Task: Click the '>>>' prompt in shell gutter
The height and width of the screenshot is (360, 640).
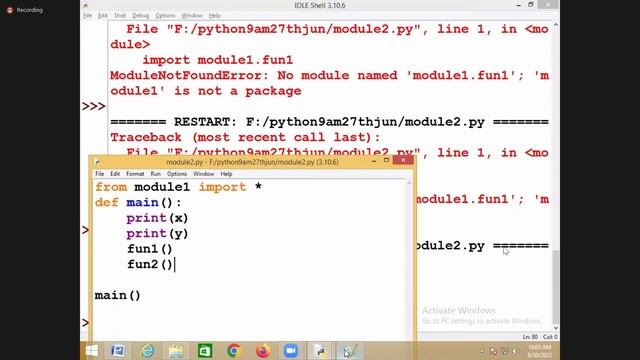Action: (94, 107)
